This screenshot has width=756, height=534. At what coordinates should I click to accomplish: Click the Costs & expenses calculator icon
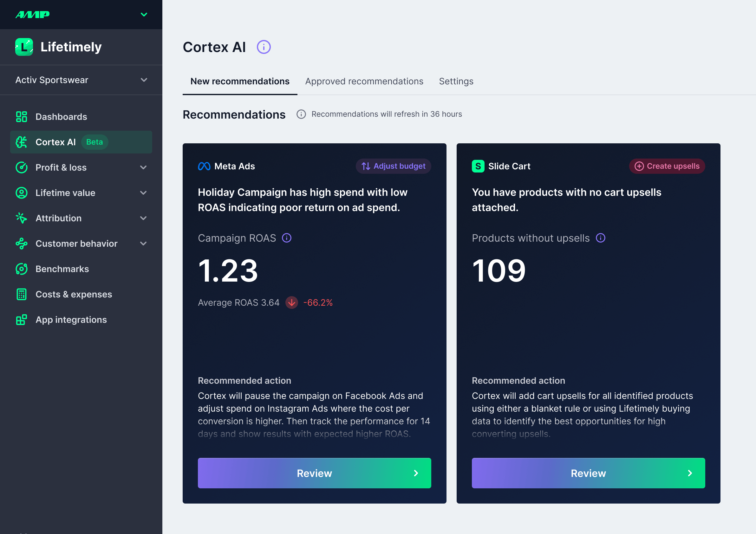[22, 294]
